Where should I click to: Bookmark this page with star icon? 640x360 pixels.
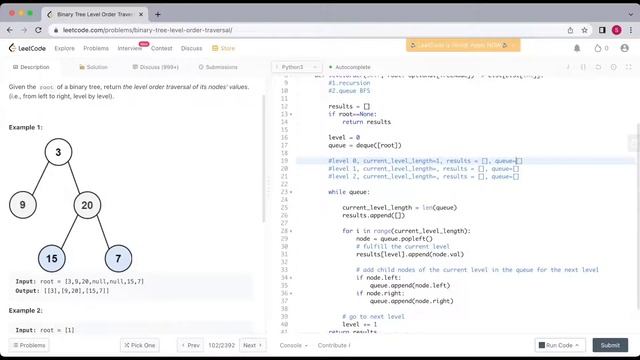584,30
